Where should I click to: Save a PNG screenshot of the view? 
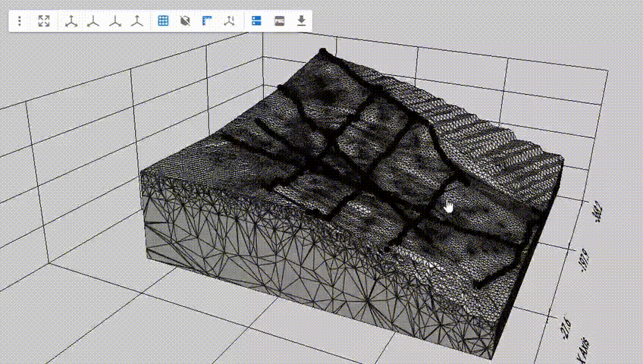279,21
